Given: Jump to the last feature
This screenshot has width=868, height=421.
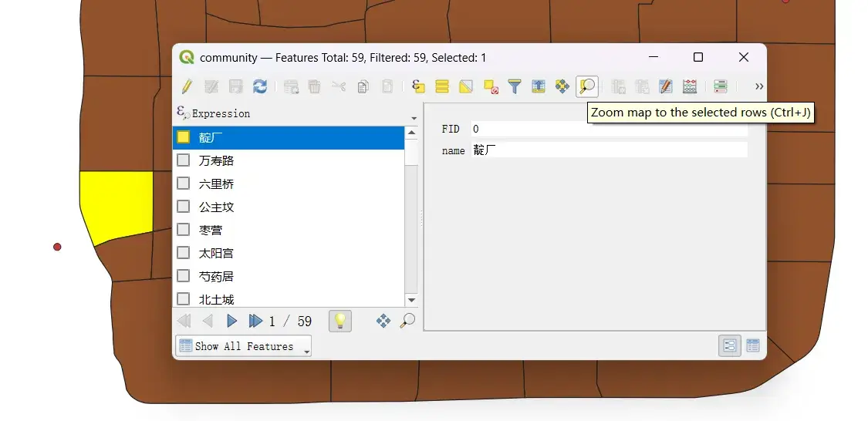Looking at the screenshot, I should point(255,321).
